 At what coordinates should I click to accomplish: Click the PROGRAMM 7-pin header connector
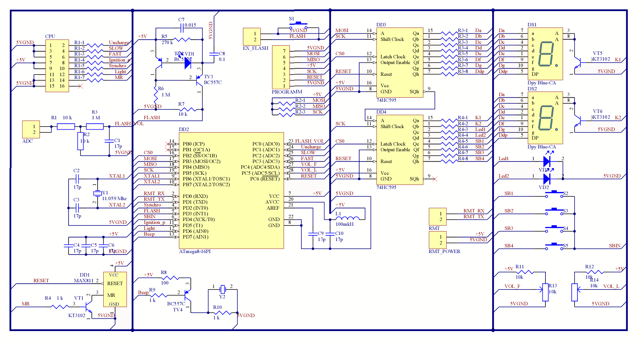point(280,68)
